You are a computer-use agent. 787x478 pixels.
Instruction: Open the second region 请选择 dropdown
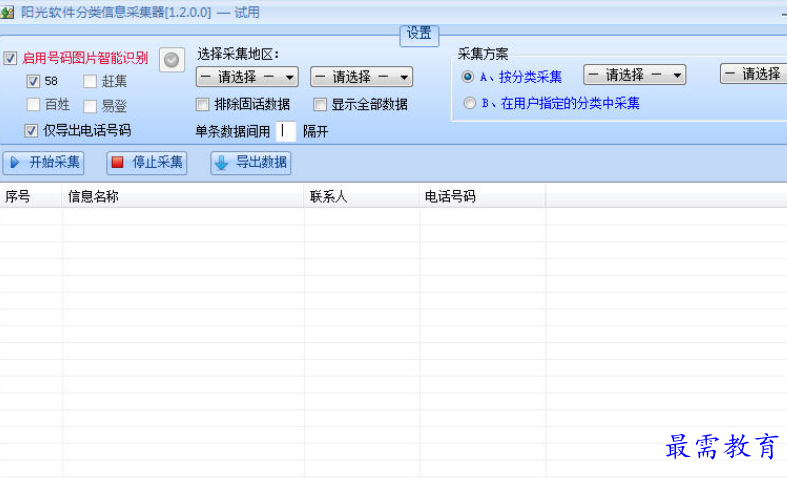pos(361,77)
